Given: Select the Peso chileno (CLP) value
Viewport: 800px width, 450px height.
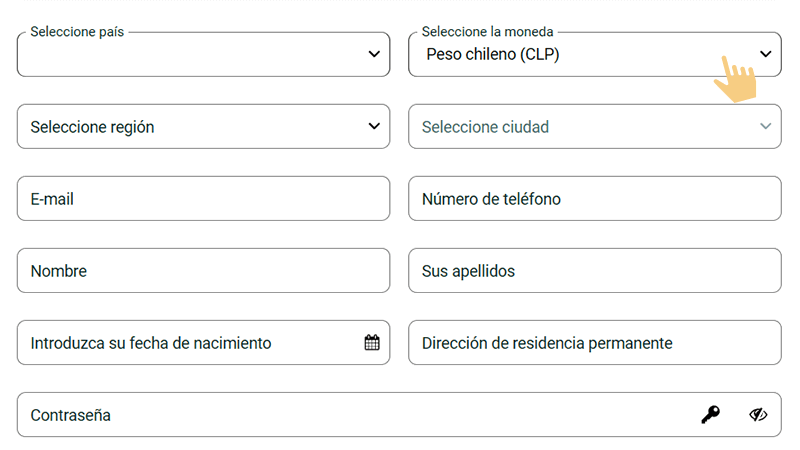Looking at the screenshot, I should click(x=493, y=55).
